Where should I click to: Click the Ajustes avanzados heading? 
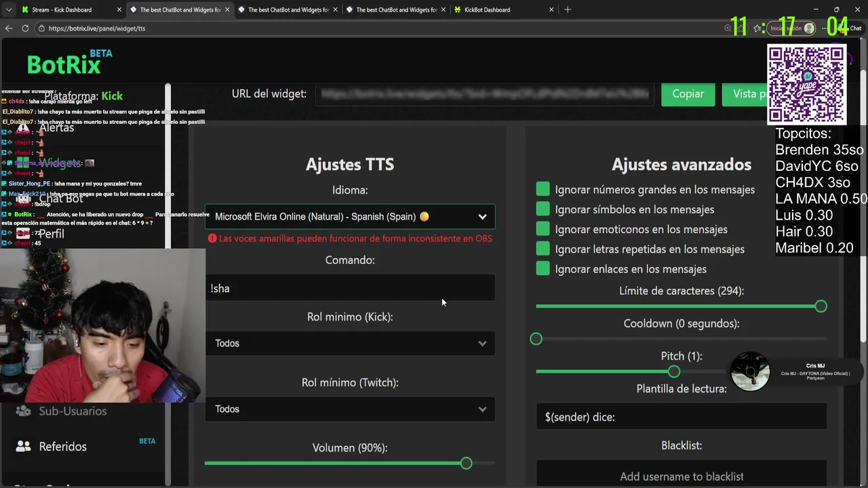point(681,164)
